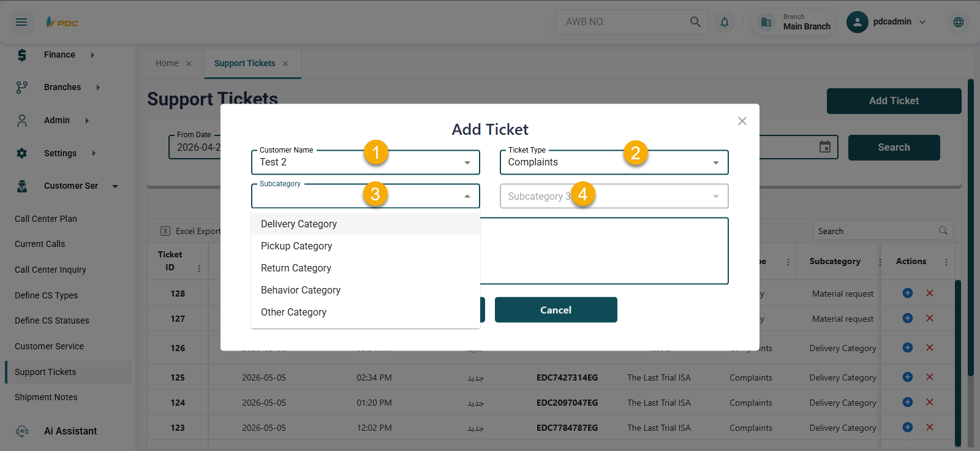Click the add icon for ticket 125

(x=908, y=377)
